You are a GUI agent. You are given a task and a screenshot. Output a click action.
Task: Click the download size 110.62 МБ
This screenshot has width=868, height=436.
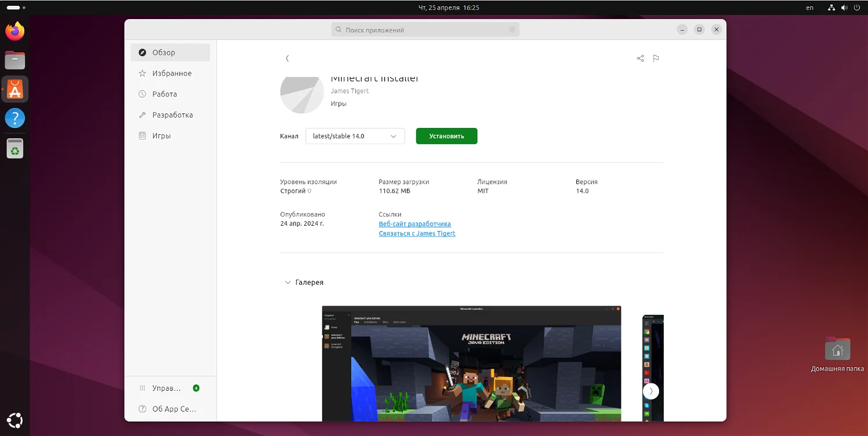point(395,191)
